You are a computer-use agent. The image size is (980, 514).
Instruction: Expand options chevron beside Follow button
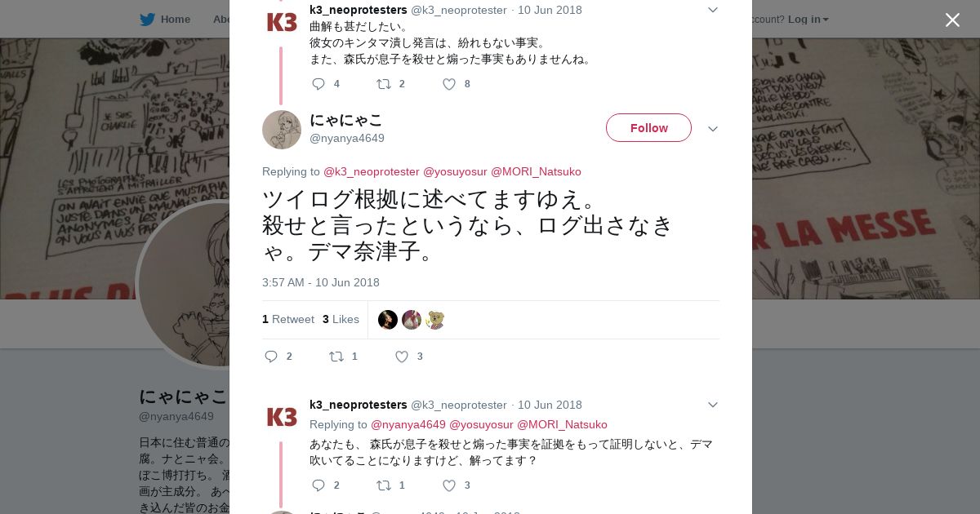click(x=713, y=129)
